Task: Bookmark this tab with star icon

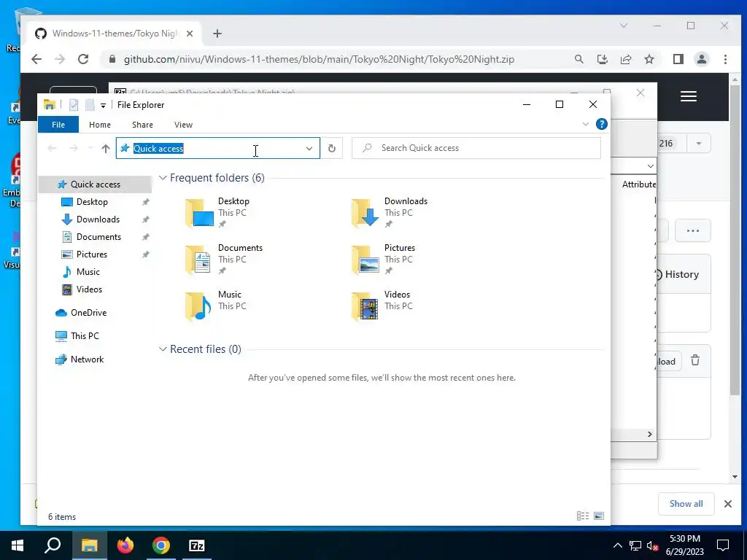Action: point(649,59)
